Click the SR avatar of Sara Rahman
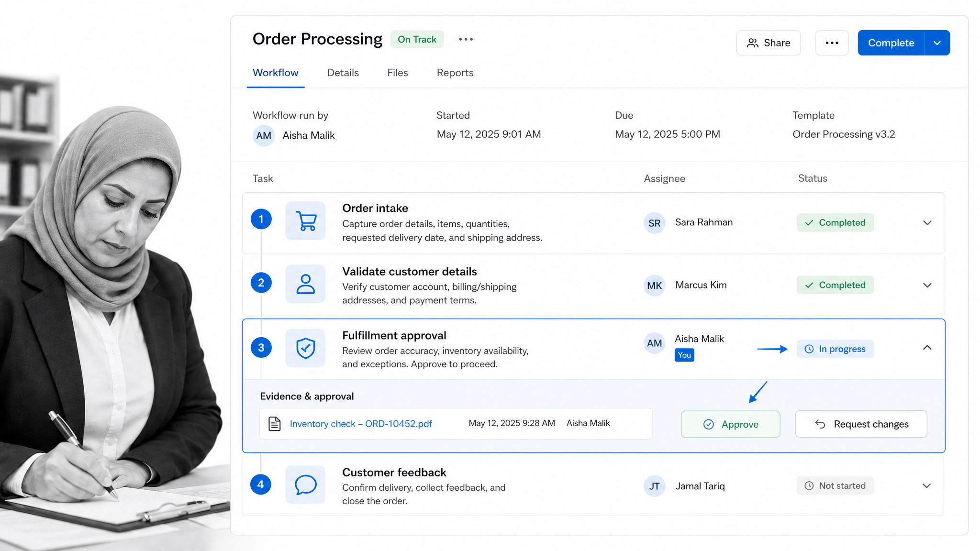The image size is (980, 551). 655,223
